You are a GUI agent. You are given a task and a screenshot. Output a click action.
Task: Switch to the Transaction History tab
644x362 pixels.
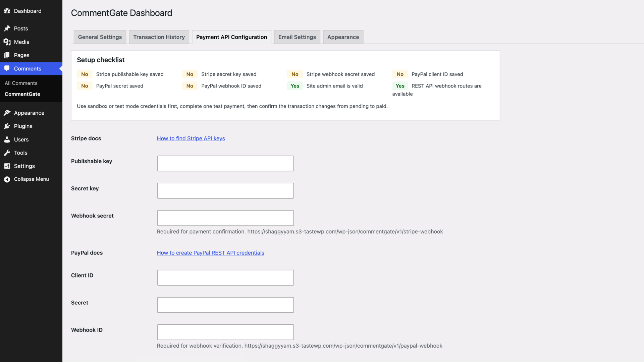click(159, 37)
